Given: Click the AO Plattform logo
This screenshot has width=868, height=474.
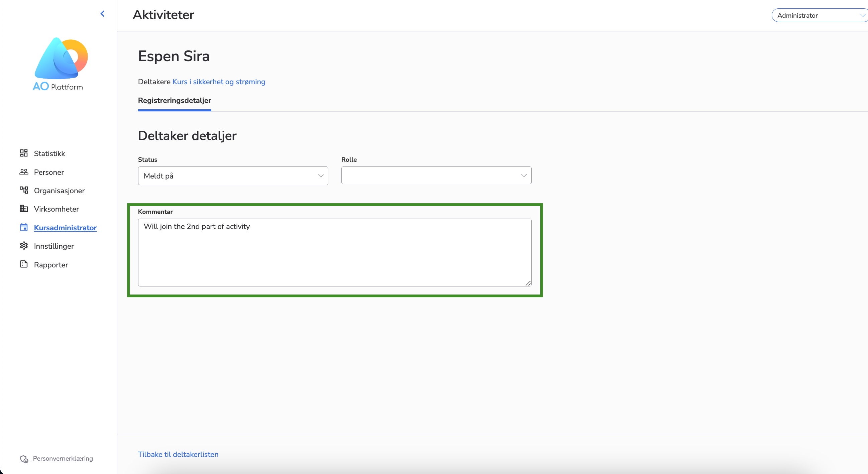Looking at the screenshot, I should click(61, 64).
